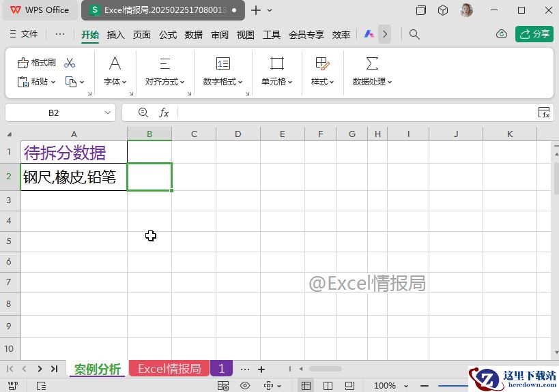Switch to the View (视图) tab
This screenshot has width=559, height=392.
(x=245, y=35)
